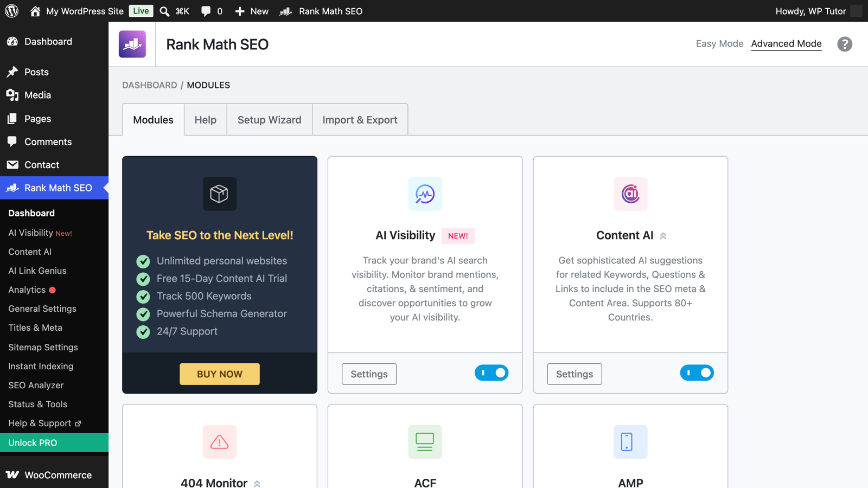Click the PRO package box icon

220,194
